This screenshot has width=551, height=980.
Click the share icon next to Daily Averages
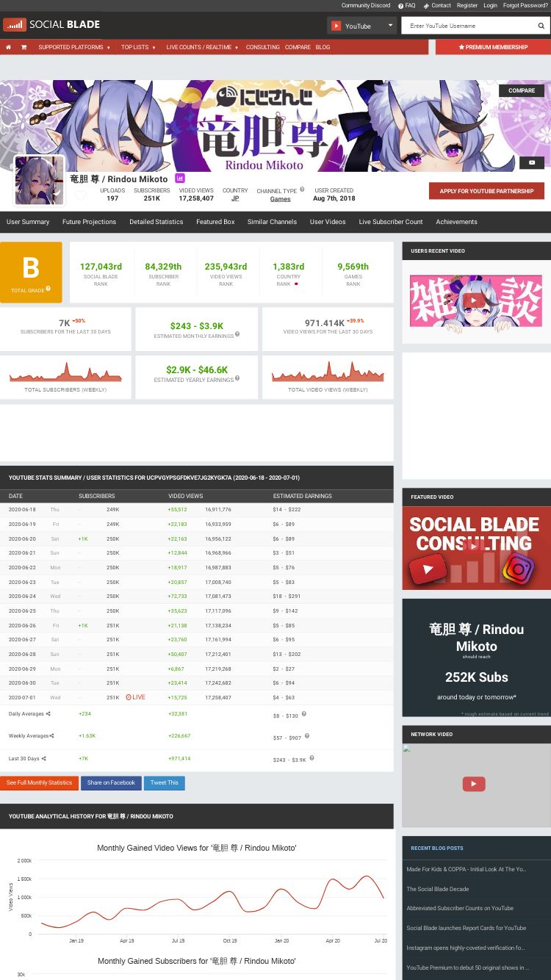pyautogui.click(x=48, y=714)
